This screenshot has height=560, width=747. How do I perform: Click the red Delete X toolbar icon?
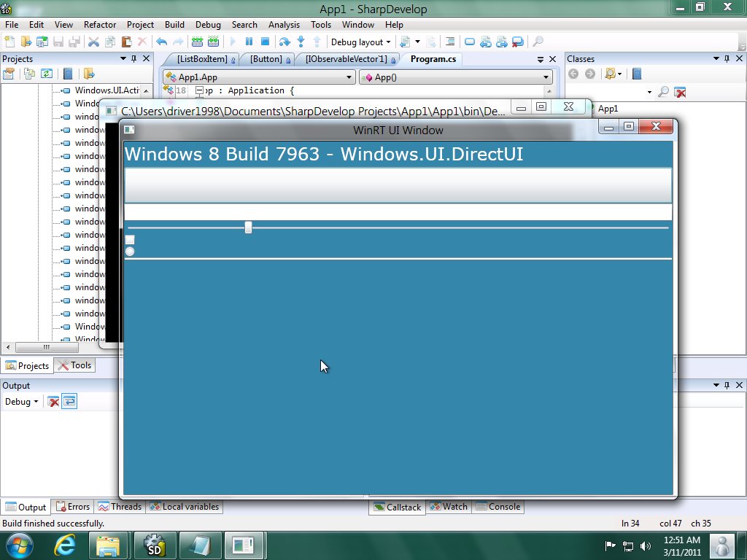142,42
